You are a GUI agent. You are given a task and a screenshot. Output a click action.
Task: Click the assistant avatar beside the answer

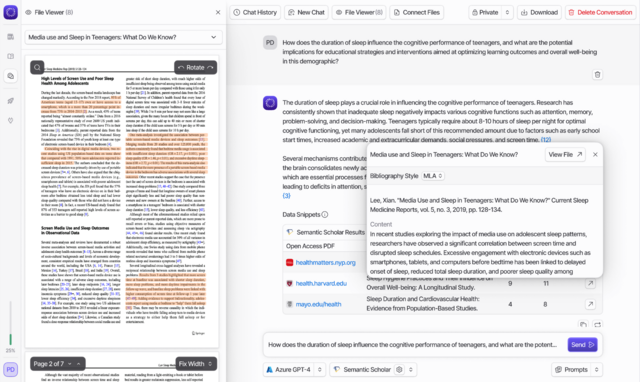270,103
